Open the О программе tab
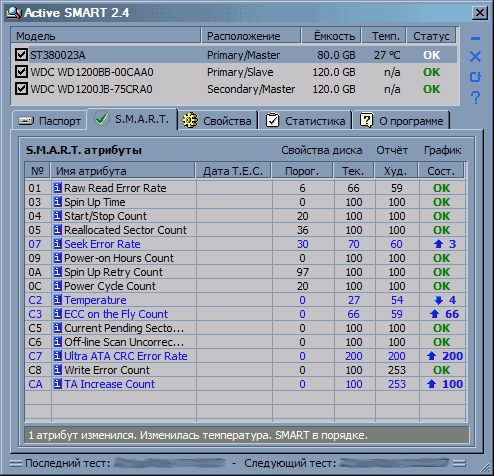 coord(401,121)
